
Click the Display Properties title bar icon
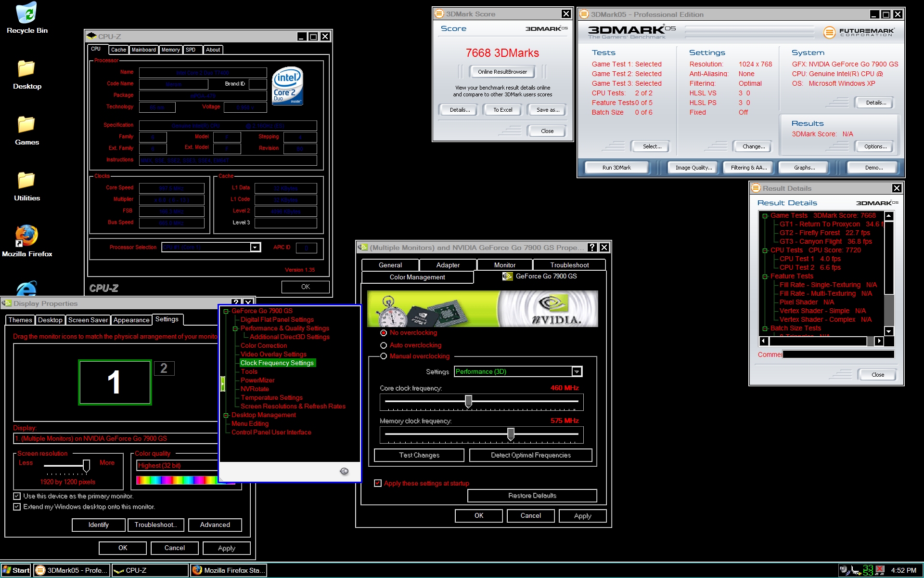[x=7, y=303]
